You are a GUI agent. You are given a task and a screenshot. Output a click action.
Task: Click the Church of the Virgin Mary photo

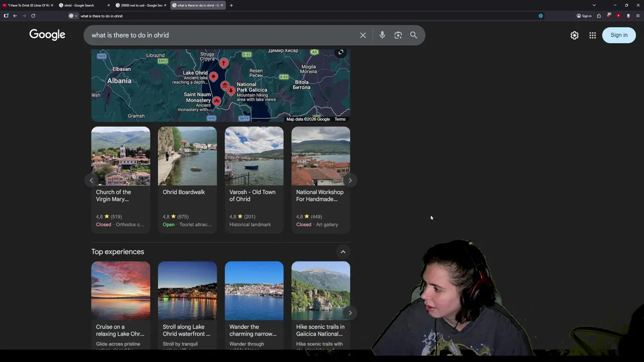tap(121, 156)
